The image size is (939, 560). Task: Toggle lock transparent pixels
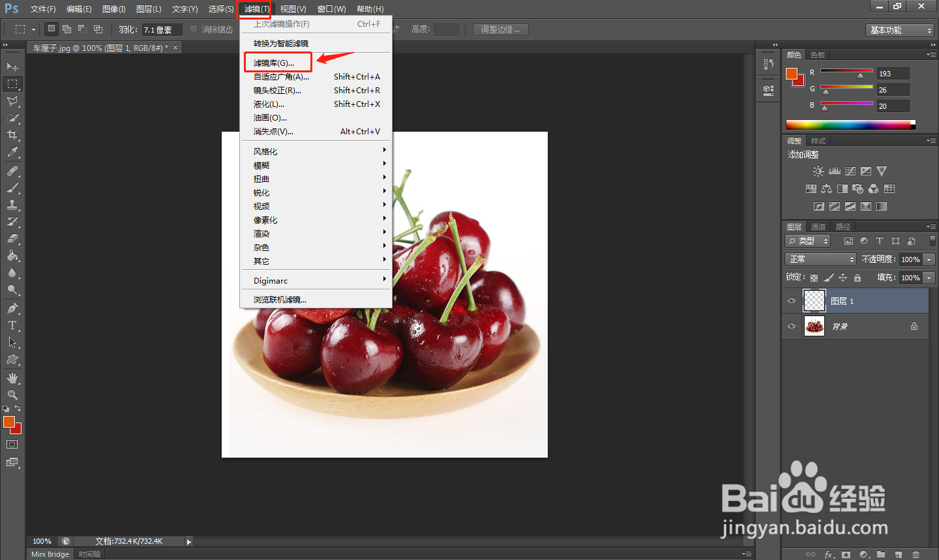pyautogui.click(x=814, y=278)
